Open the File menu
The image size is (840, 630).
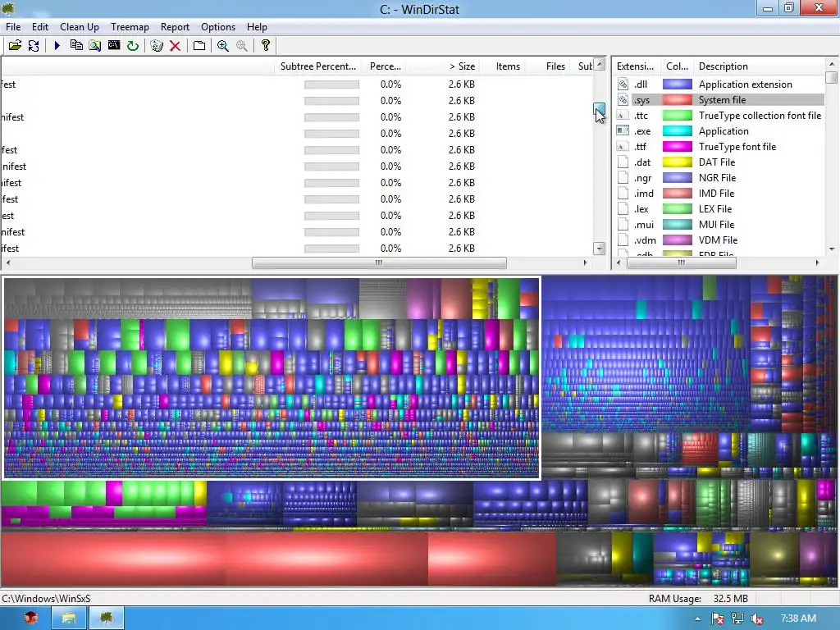13,27
